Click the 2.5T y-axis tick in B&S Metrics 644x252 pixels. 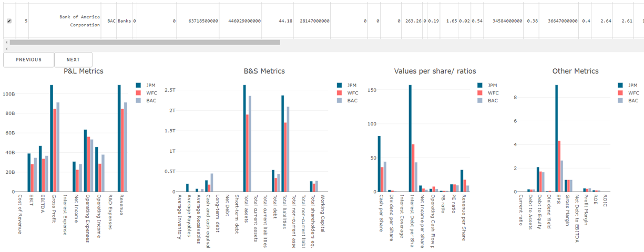169,90
